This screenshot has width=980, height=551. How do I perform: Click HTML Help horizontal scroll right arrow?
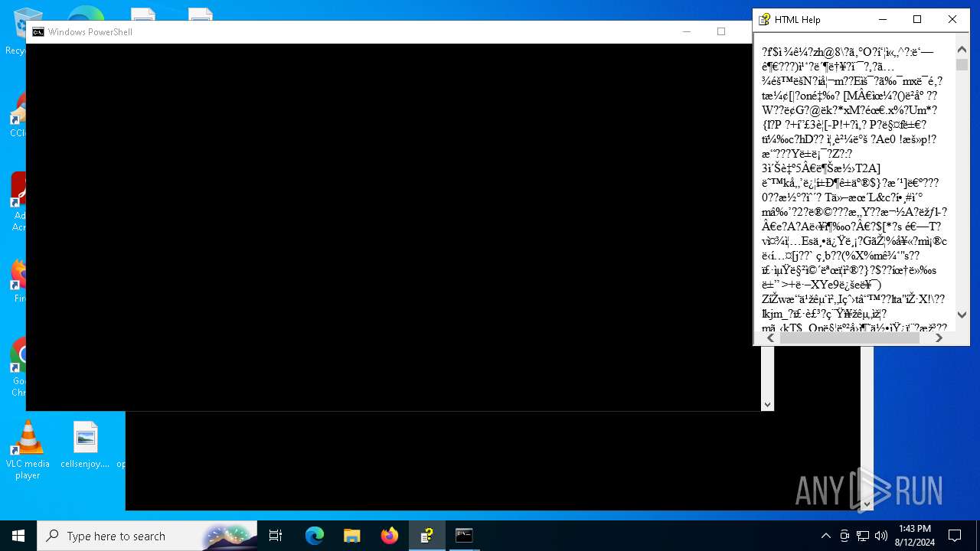click(939, 337)
